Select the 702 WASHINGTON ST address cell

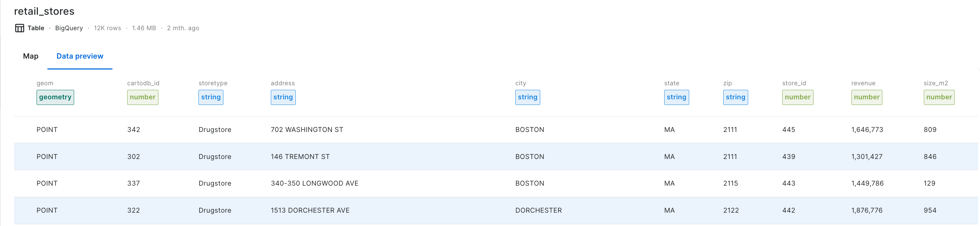pos(307,130)
